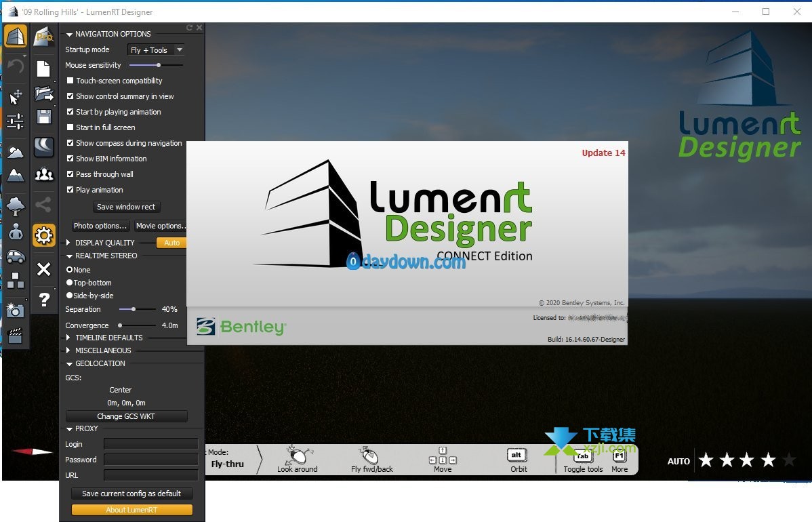Click the Separation slider handle
The image size is (812, 522).
click(x=133, y=309)
